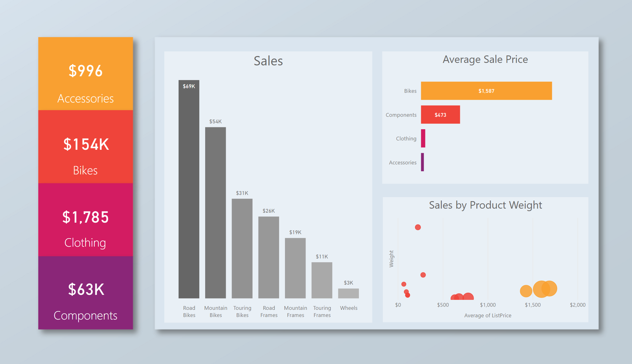
Task: Select the topmost red bubble in scatter chart
Action: 418,227
